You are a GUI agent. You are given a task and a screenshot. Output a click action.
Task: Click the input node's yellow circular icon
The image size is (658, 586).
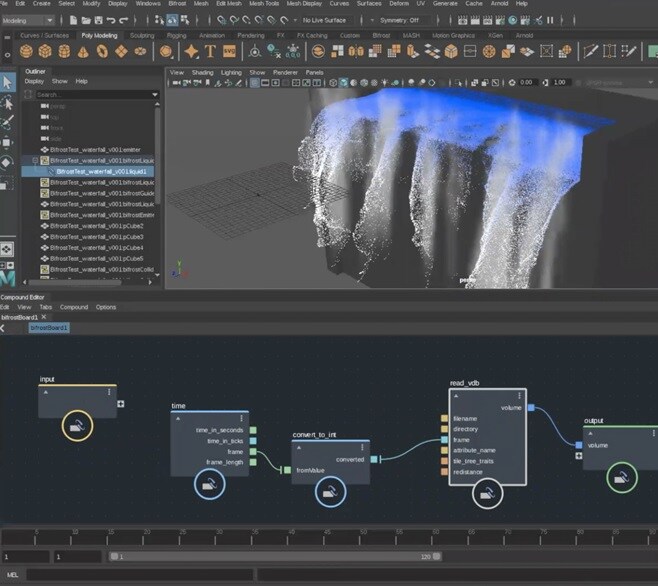tap(78, 427)
